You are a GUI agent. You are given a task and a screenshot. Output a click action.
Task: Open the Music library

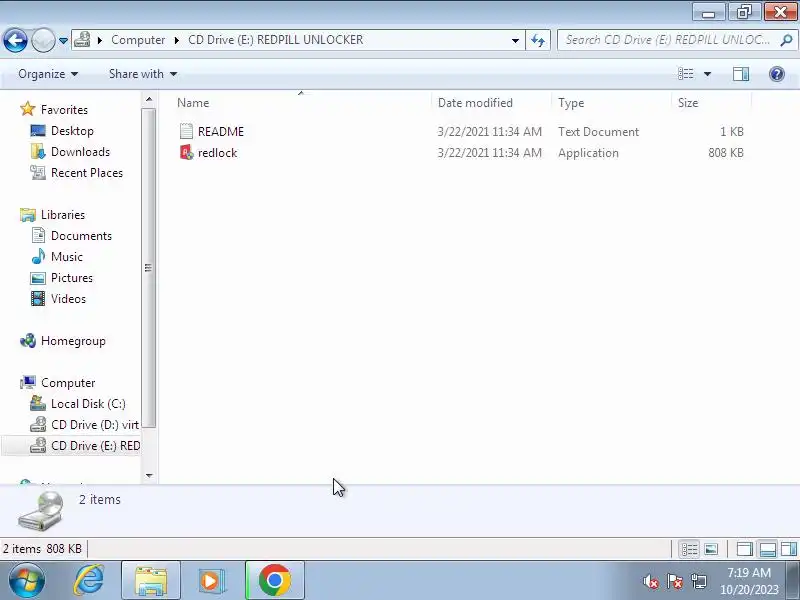(x=67, y=257)
